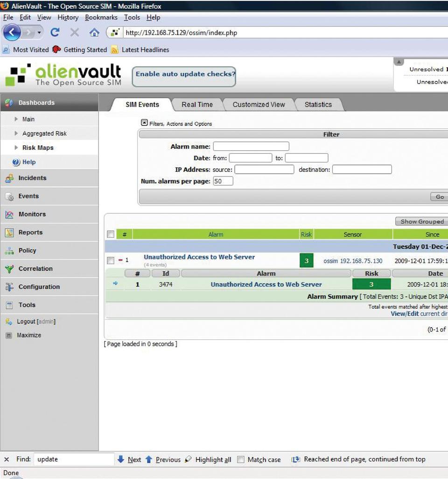The width and height of the screenshot is (448, 479).
Task: Click the Date from input field
Action: (251, 158)
